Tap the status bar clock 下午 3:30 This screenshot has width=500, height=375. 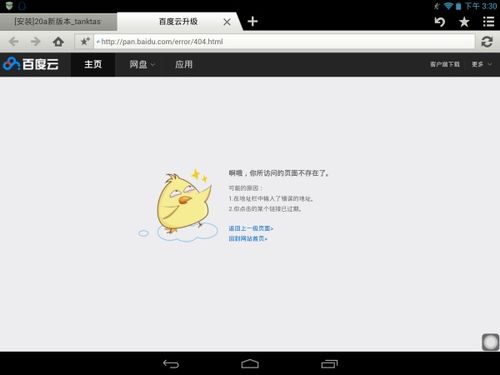481,6
